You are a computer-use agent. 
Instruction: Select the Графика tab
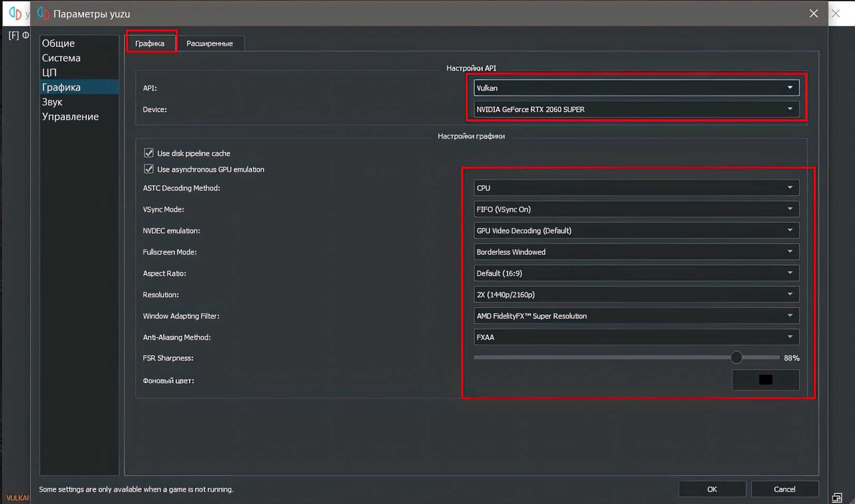150,43
